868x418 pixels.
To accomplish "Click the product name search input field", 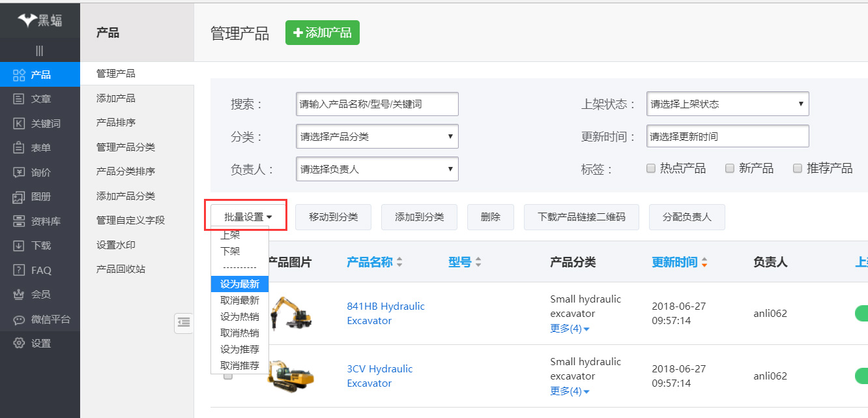I will [x=377, y=104].
